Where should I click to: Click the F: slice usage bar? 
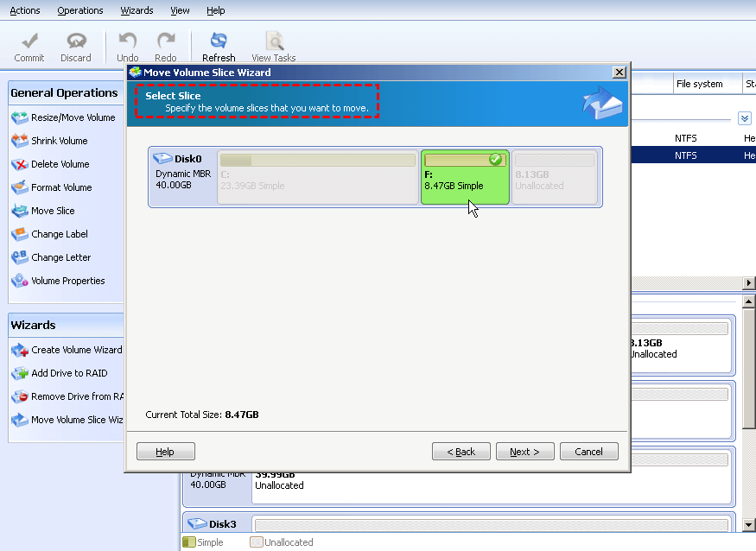465,160
